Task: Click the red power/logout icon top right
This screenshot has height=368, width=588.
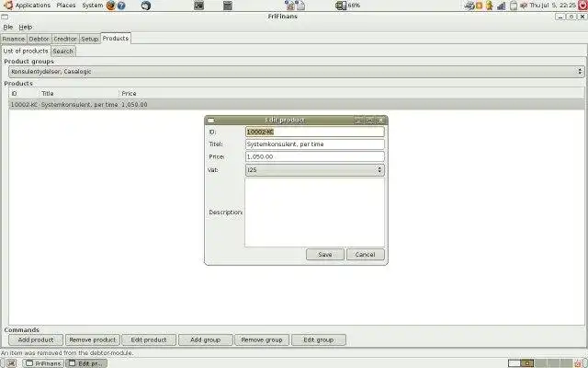Action: point(582,6)
